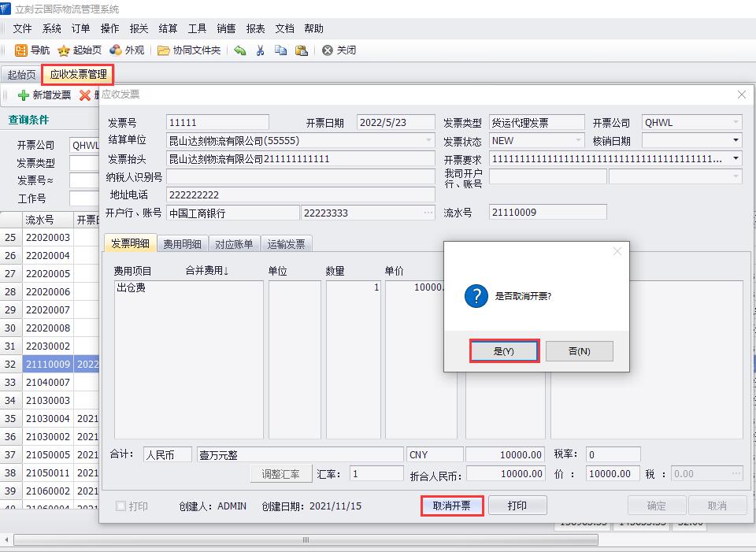Click the green undo arrow icon
Screen dimensions: 756x552
[240, 50]
